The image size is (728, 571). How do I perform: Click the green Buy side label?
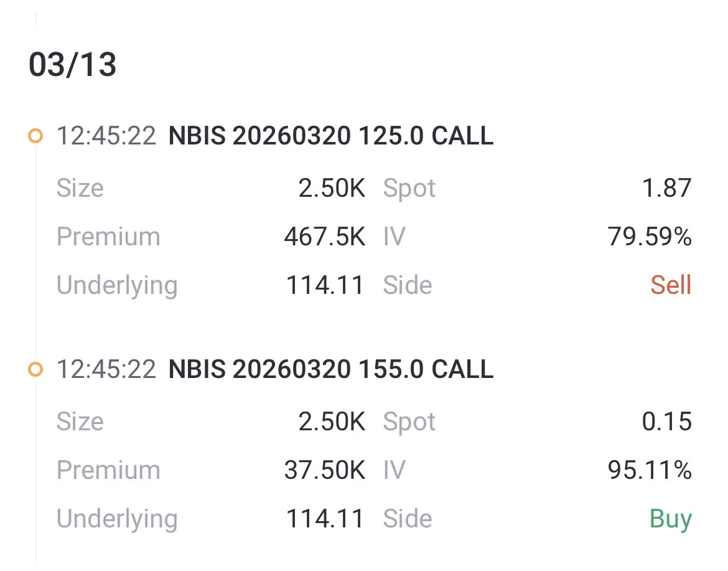[x=670, y=519]
